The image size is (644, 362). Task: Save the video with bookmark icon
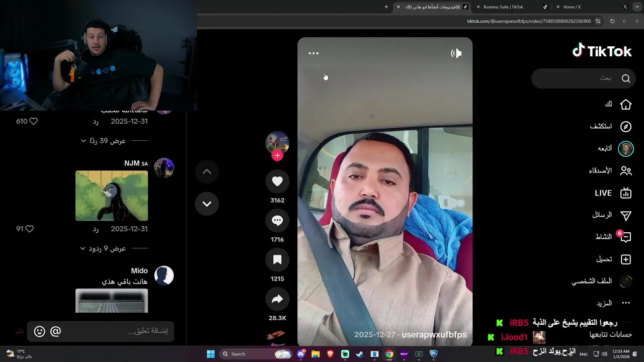point(277,260)
